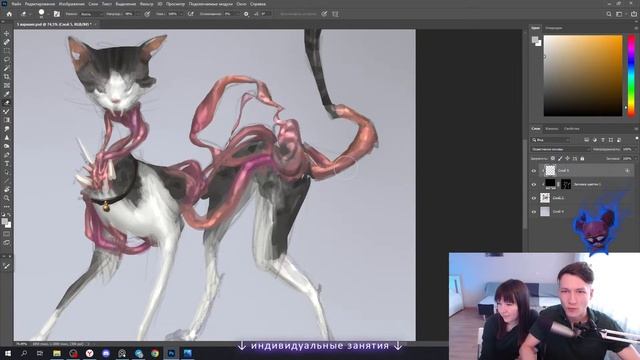
Task: Hide the selected Слой 5 layer
Action: point(534,171)
